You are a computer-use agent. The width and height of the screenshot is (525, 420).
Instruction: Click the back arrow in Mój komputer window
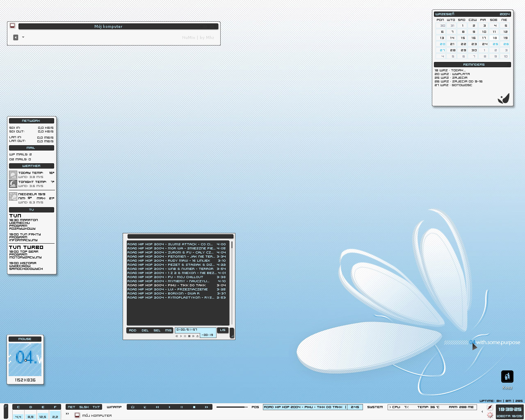pyautogui.click(x=16, y=37)
